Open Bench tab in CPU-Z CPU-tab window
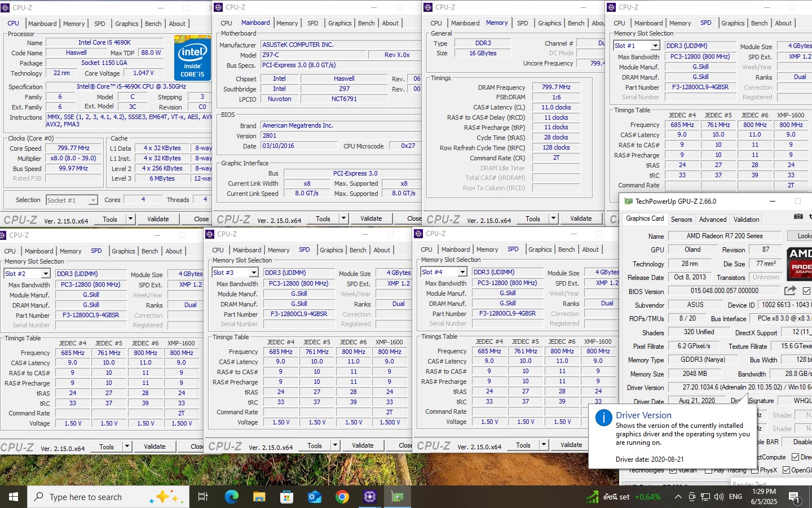Viewport: 812px width, 508px height. [x=153, y=24]
